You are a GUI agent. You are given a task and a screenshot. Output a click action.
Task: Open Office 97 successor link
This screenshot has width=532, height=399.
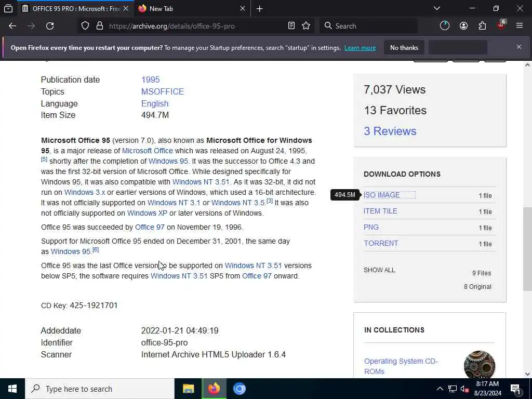click(x=150, y=227)
